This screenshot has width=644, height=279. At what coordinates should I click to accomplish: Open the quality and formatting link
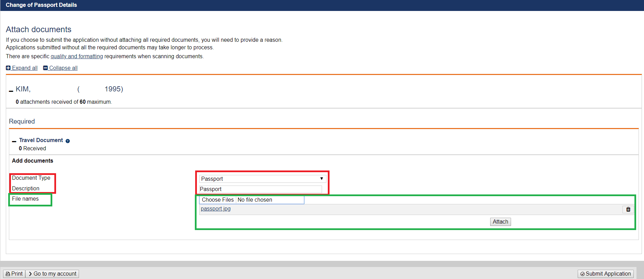pos(77,56)
